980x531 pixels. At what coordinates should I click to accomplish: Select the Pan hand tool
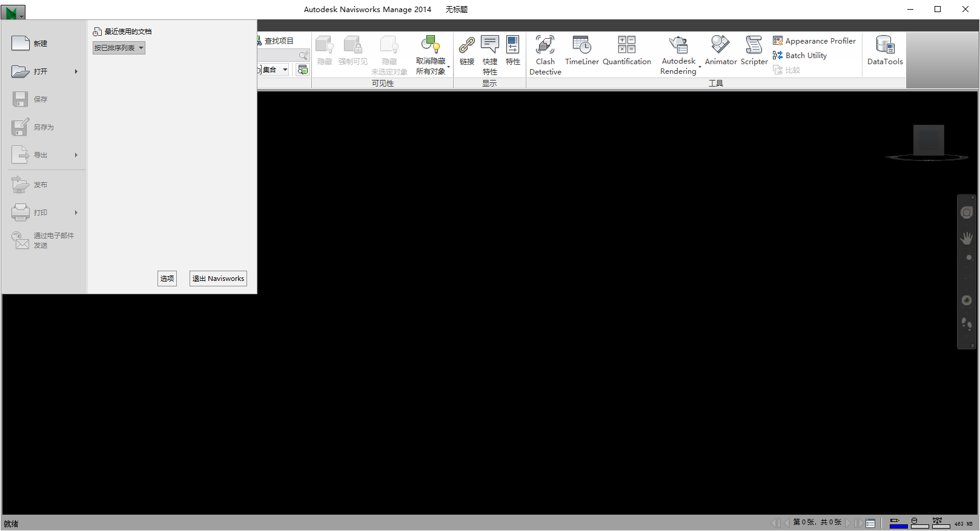[x=967, y=238]
